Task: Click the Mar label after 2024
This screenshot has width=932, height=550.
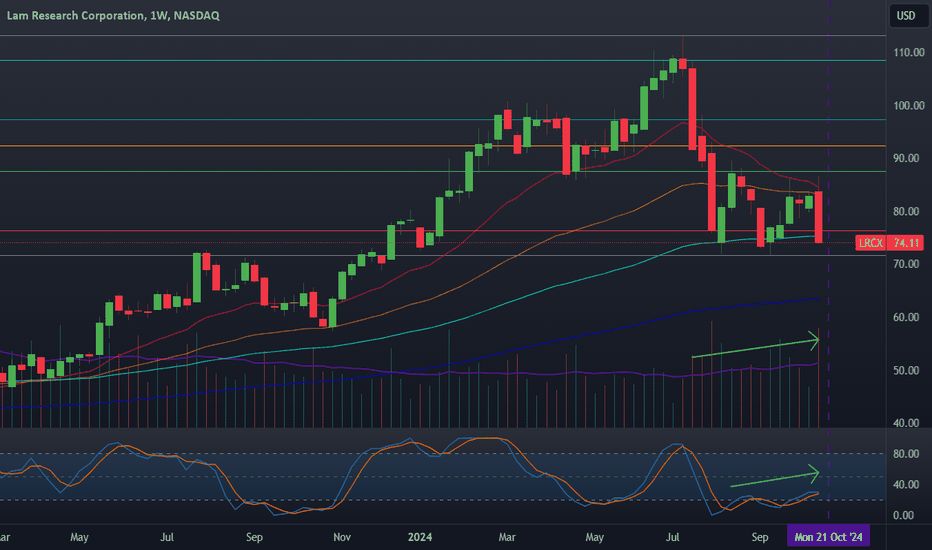Action: (x=506, y=537)
